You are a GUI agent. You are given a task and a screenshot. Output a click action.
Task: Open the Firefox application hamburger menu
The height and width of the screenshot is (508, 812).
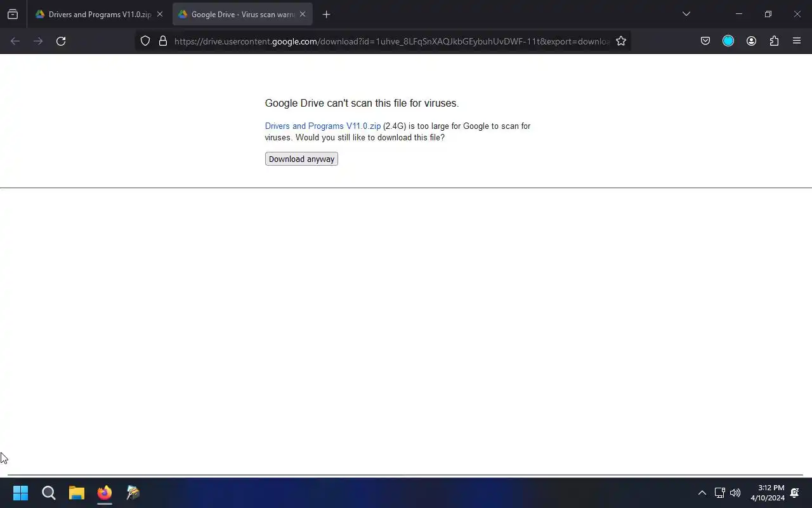tap(797, 41)
